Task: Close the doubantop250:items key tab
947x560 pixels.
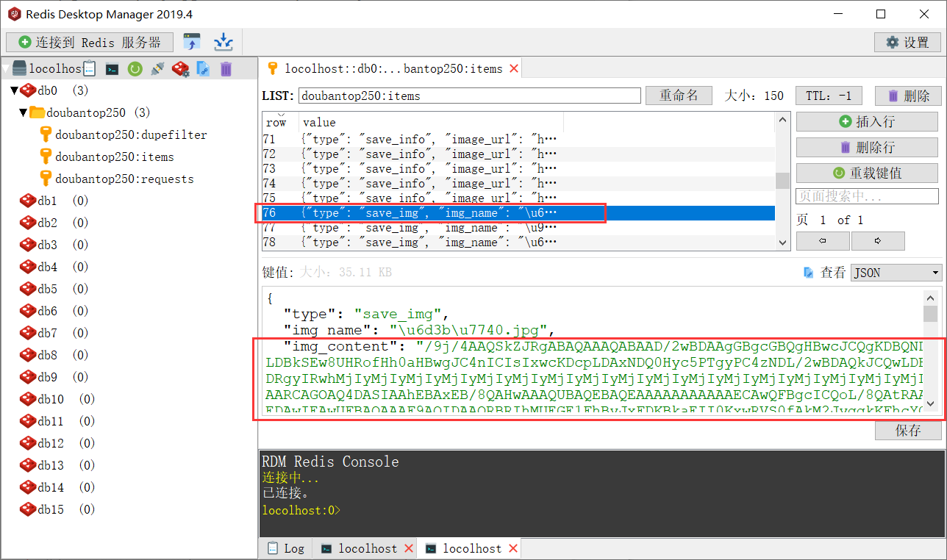Action: click(514, 68)
